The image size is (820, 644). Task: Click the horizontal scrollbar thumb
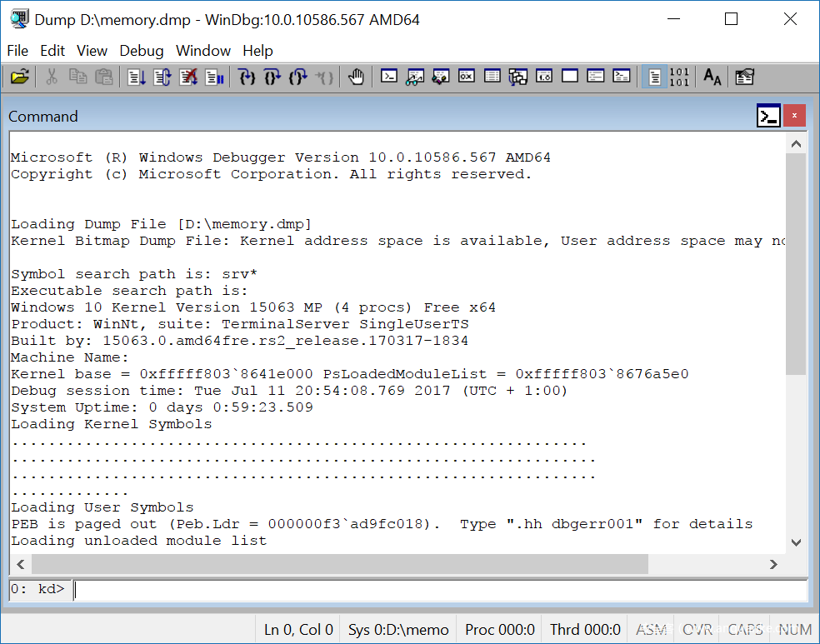(x=340, y=564)
